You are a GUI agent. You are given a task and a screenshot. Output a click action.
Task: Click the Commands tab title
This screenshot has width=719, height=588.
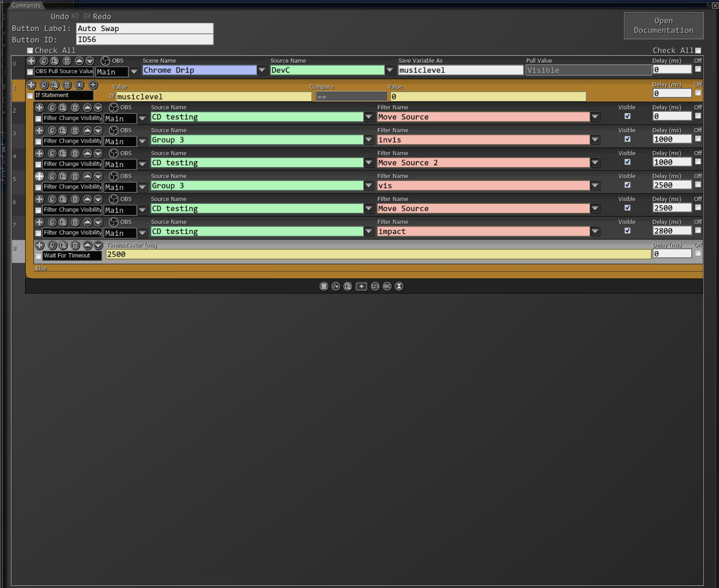(x=26, y=5)
